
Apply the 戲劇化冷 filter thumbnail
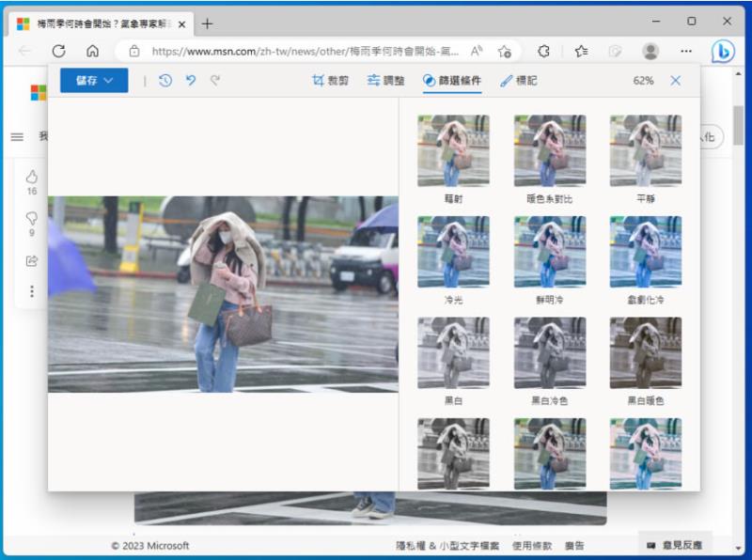[x=646, y=252]
